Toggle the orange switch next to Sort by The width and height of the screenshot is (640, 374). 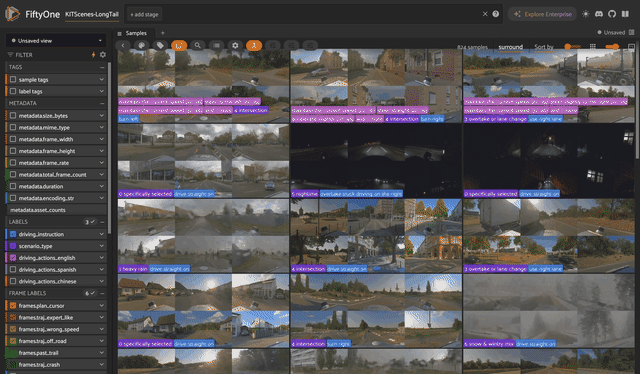coord(572,47)
